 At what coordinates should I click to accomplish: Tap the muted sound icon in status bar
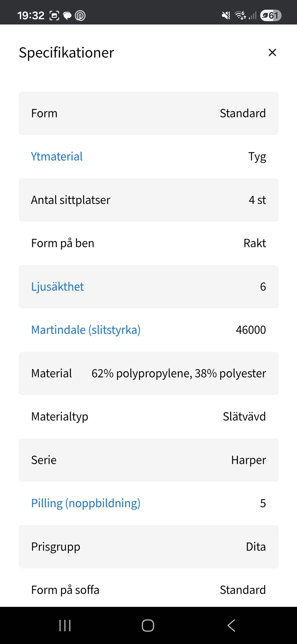[x=226, y=15]
